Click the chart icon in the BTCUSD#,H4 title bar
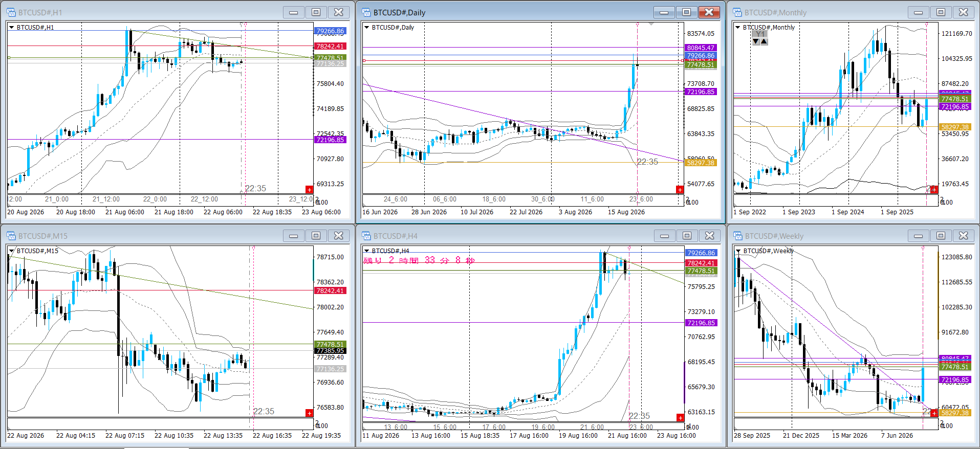 click(366, 236)
